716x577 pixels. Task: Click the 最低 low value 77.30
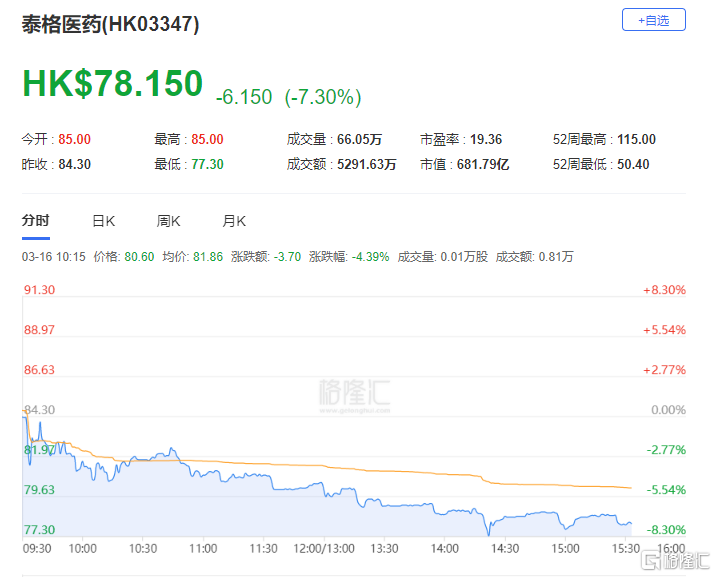[x=207, y=164]
